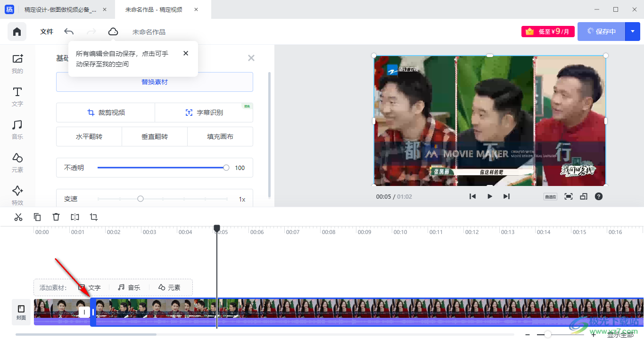The image size is (644, 339).
Task: Click the video in preview canvas
Action: (x=490, y=121)
